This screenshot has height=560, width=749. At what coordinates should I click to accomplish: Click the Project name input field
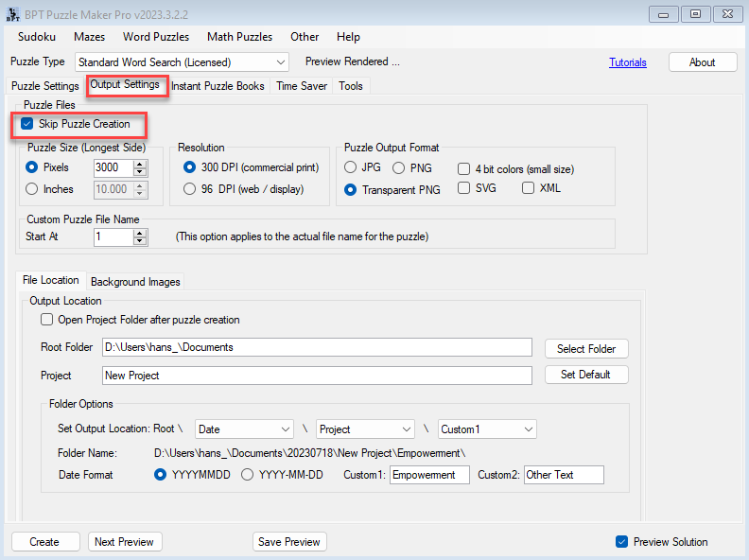tap(317, 376)
